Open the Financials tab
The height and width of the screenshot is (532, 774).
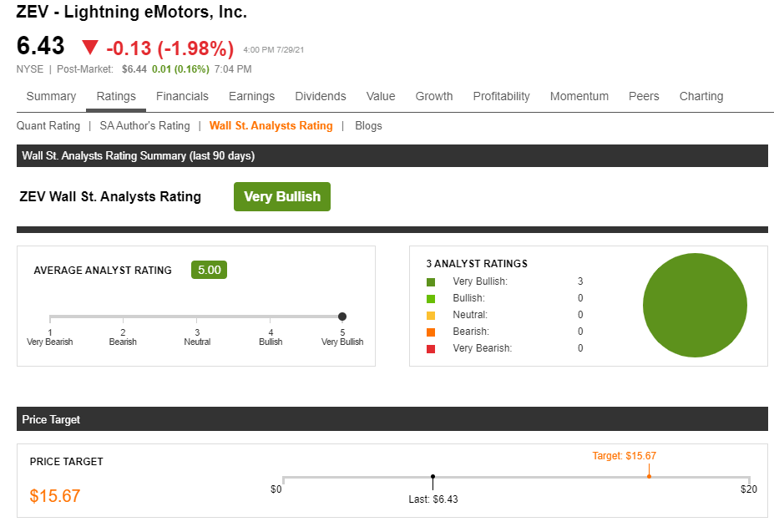click(182, 96)
